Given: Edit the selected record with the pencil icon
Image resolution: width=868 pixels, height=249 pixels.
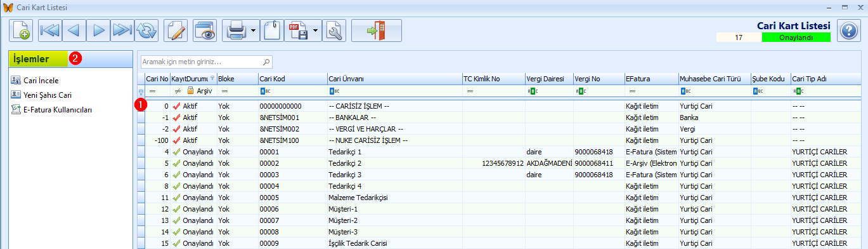Looking at the screenshot, I should pos(176,30).
